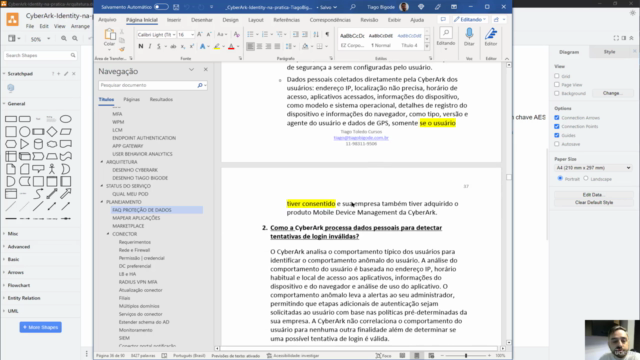Click the format painter brush icon
This screenshot has height=360, width=640.
122,49
